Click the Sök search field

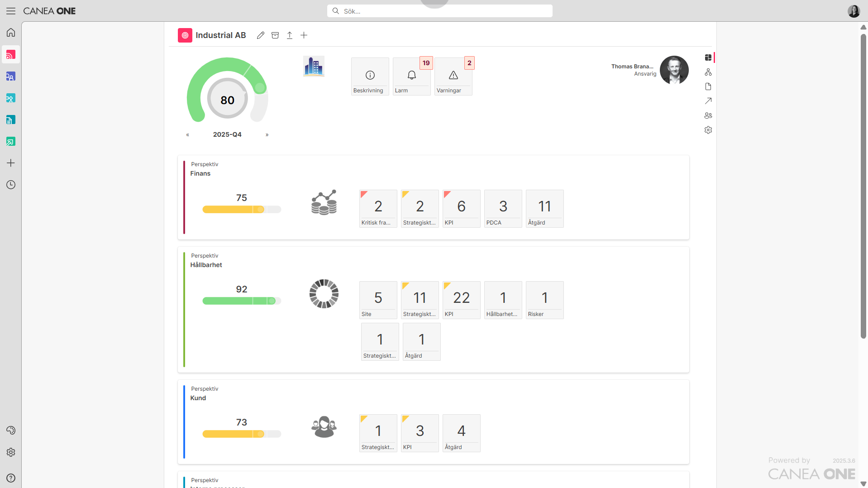(x=439, y=11)
